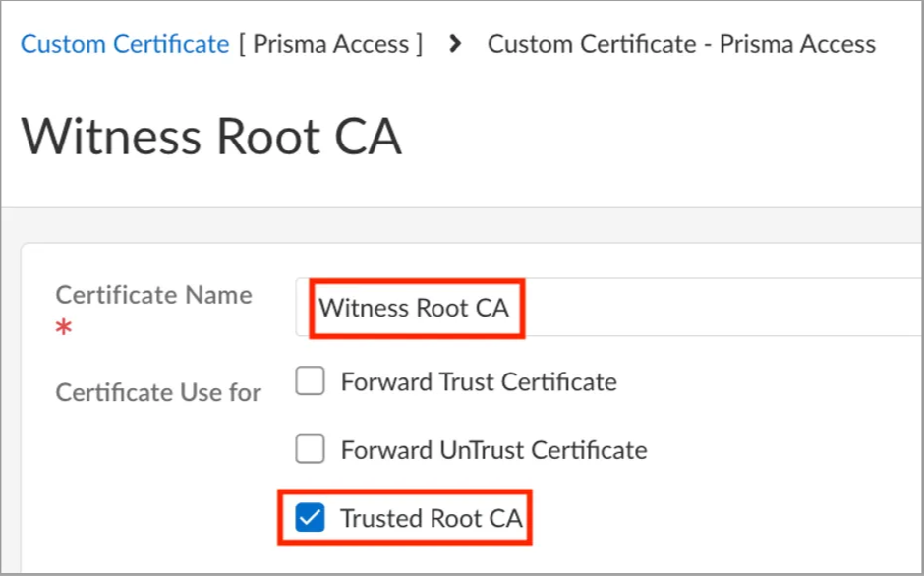
Task: Uncheck the Trusted Root CA checkbox
Action: [311, 518]
